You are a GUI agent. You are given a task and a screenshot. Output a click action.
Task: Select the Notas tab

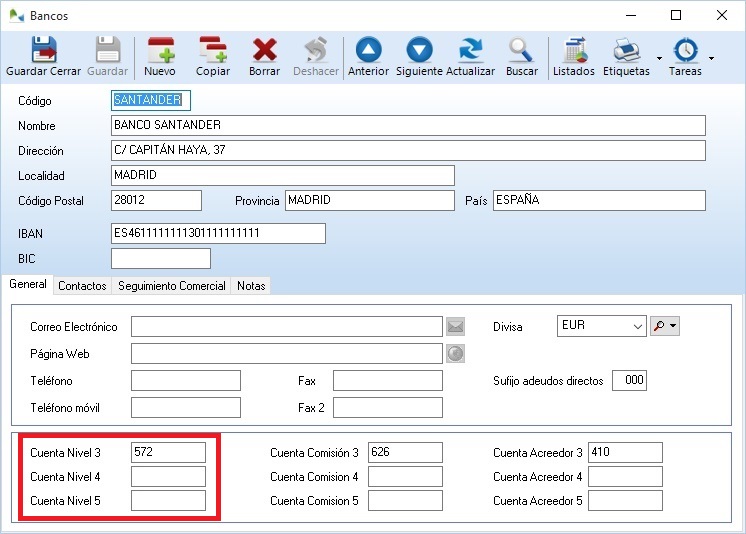251,286
